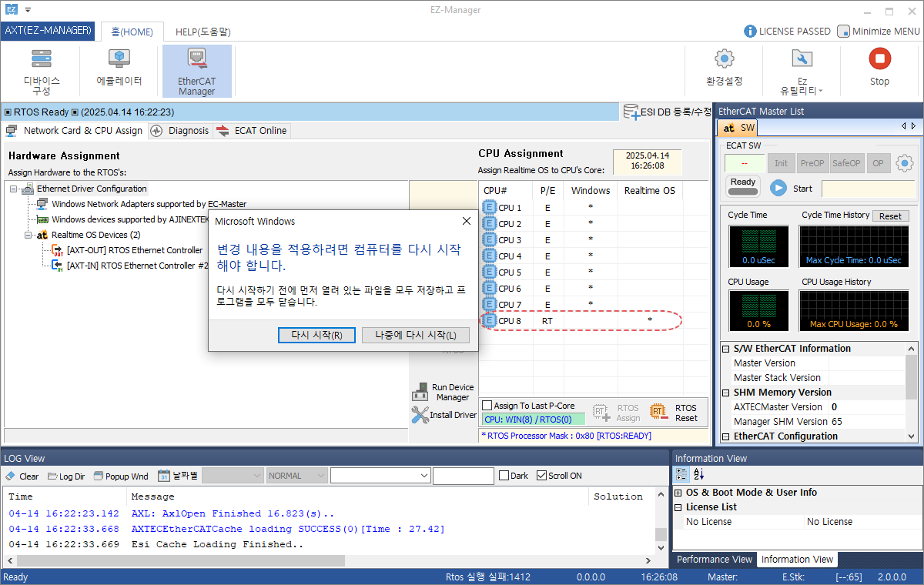Click the Install Driver wrench icon
Viewport: 924px width, 585px height.
coord(420,415)
